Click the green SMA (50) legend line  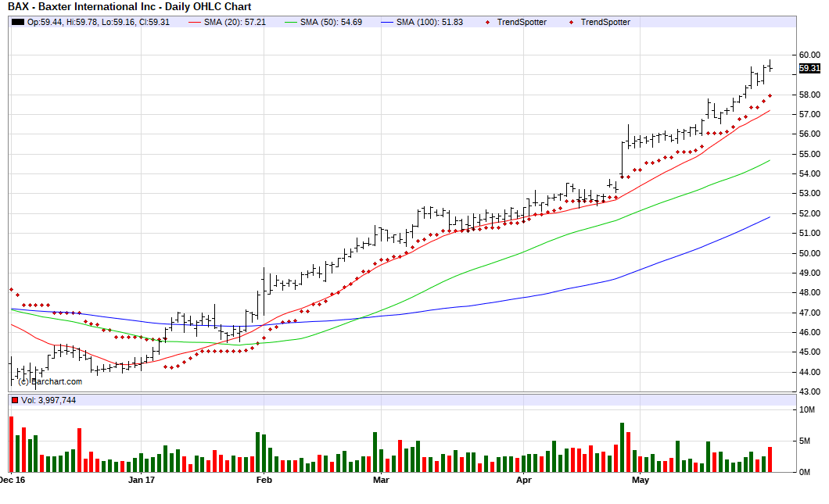pyautogui.click(x=291, y=22)
